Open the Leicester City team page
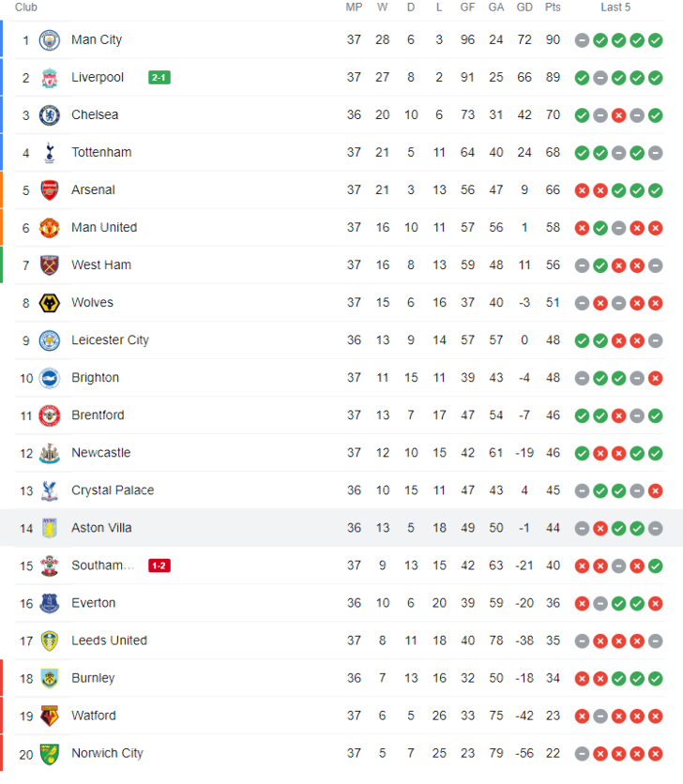Viewport: 683px width, 784px height. click(x=110, y=340)
